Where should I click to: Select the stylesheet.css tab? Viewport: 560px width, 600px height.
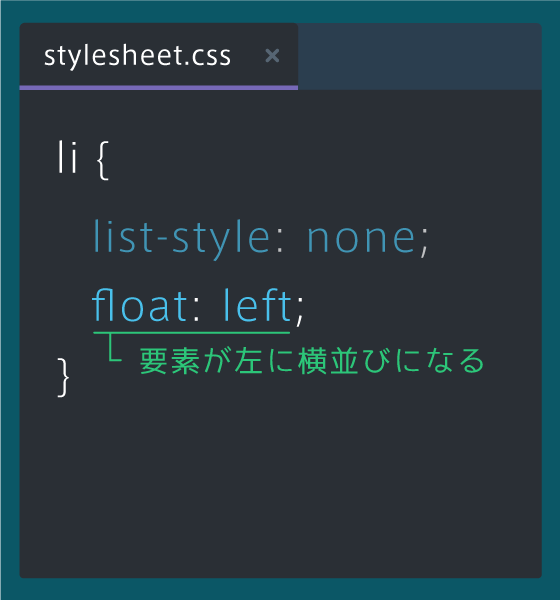click(x=158, y=56)
